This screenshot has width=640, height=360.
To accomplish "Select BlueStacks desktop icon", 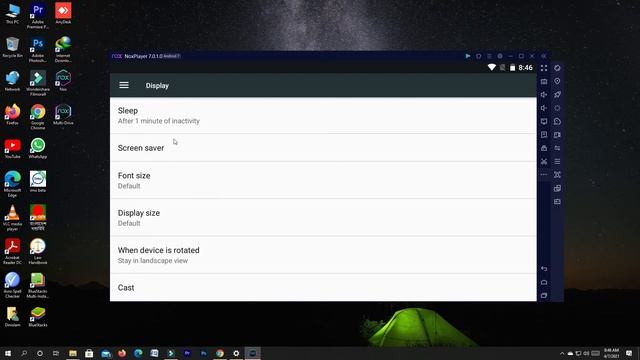I will pos(38,316).
